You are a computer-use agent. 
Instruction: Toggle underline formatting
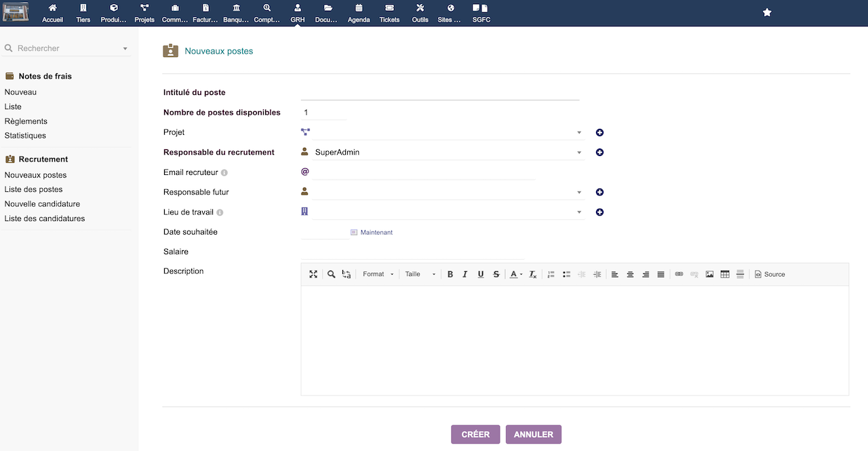(x=481, y=274)
